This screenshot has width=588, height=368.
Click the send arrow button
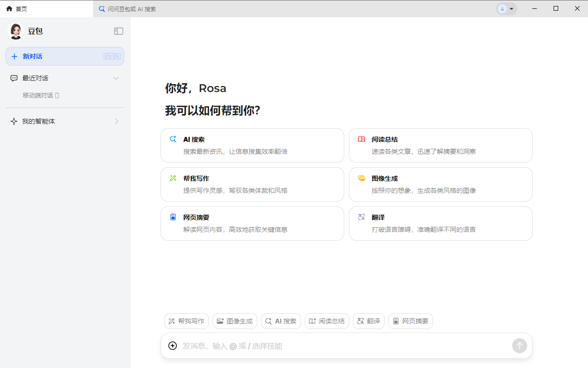pos(519,346)
